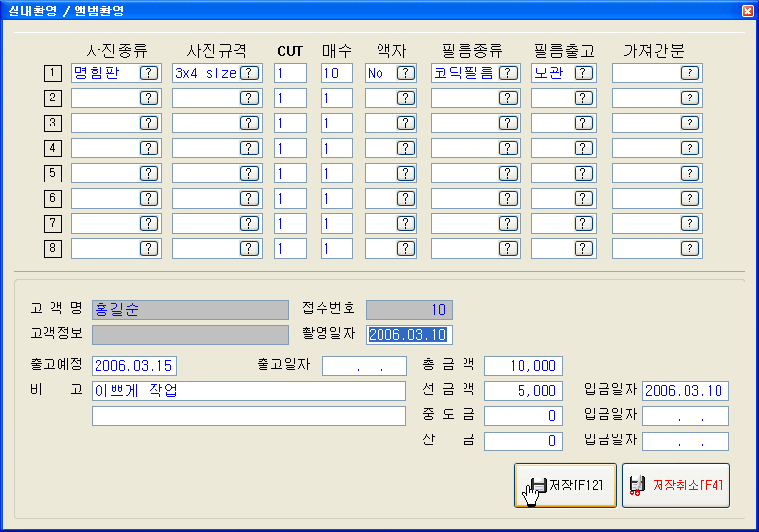Click the 사진종류 field showing 명함판
Image resolution: width=759 pixels, height=532 pixels.
pos(117,73)
